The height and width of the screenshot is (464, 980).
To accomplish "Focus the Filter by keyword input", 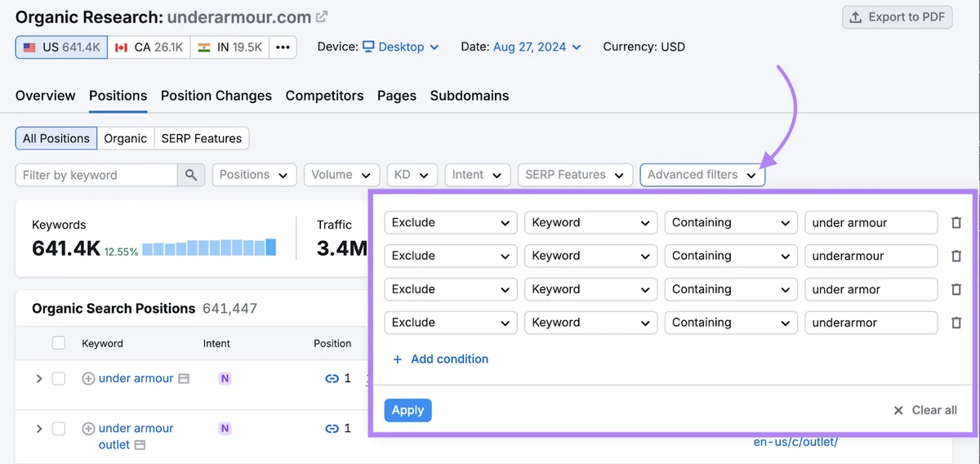I will [x=96, y=175].
